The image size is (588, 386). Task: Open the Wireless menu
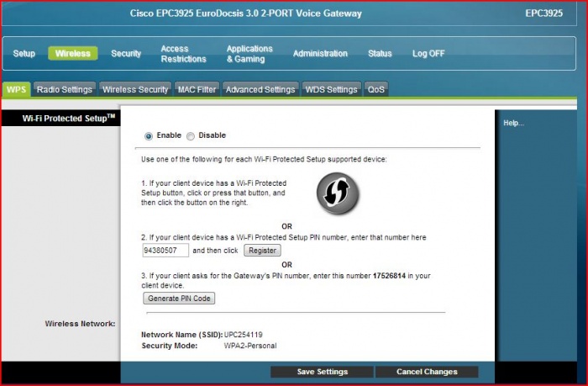(x=73, y=53)
